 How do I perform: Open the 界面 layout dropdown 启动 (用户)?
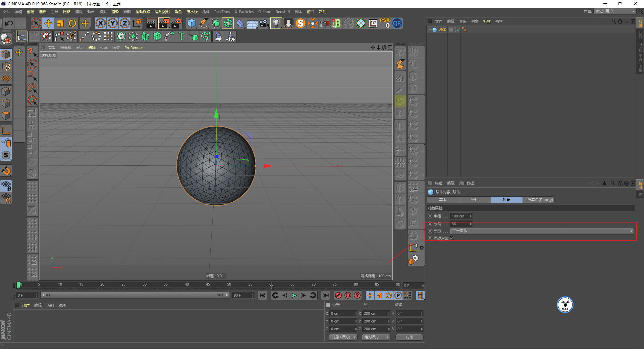pos(615,11)
